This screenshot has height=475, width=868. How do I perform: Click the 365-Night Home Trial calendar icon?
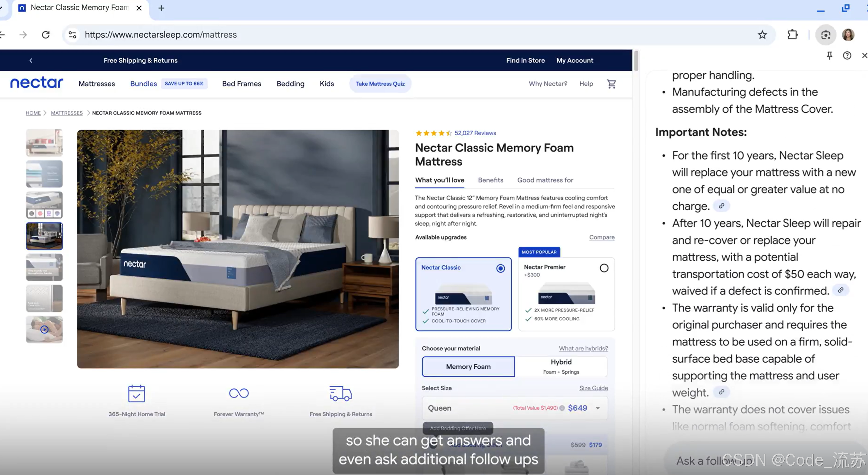(137, 393)
